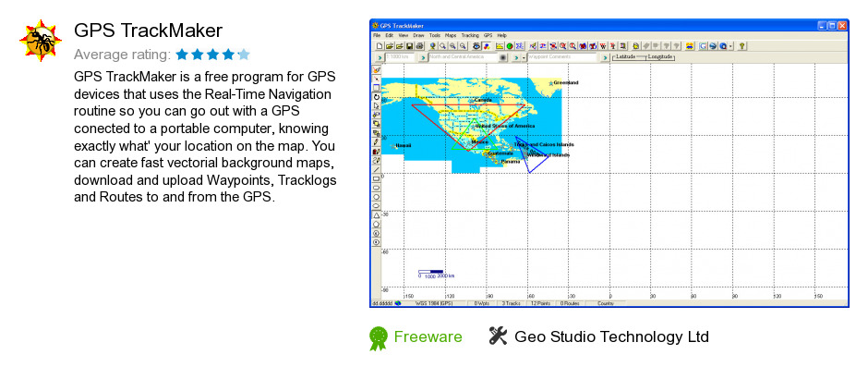Select the Triangle drawing tool
This screenshot has height=379, width=868.
[x=377, y=215]
